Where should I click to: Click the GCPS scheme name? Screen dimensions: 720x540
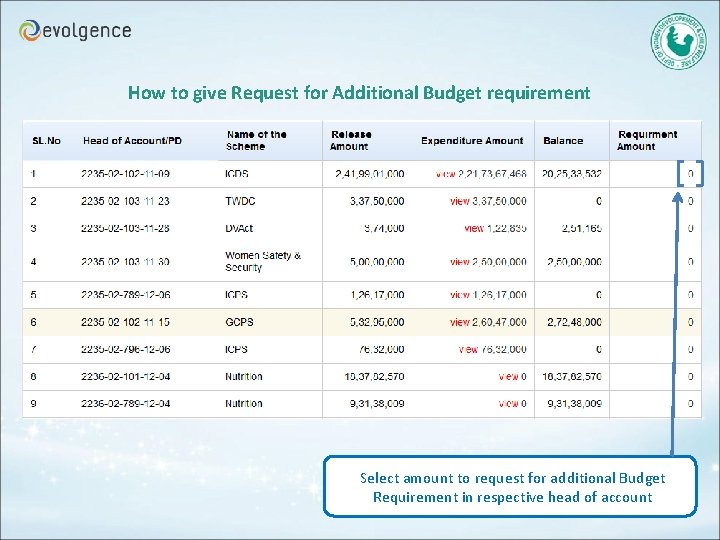[x=239, y=322]
